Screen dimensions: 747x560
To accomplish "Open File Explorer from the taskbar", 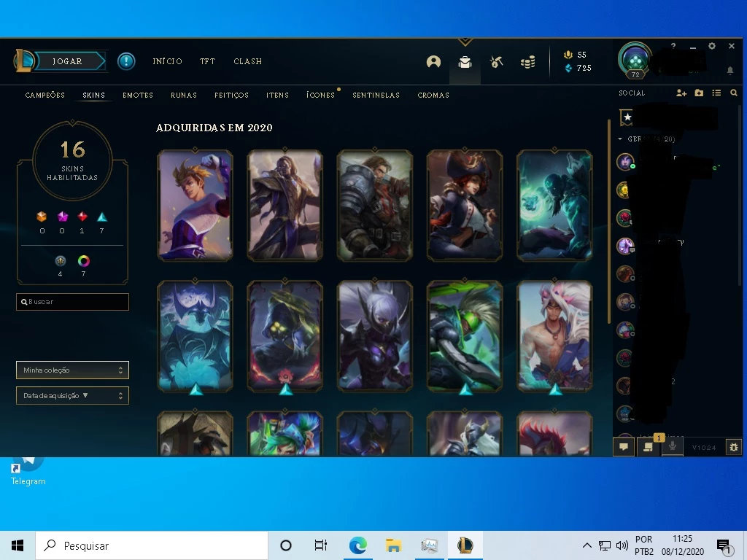I will tap(393, 545).
